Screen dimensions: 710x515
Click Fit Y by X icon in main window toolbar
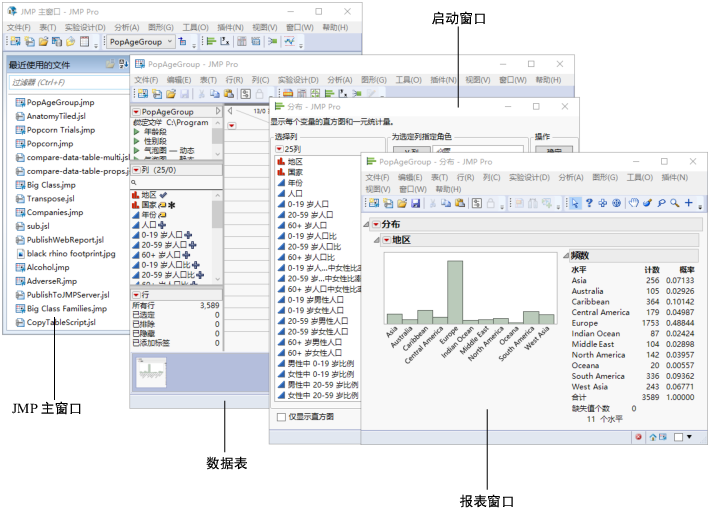pos(225,42)
